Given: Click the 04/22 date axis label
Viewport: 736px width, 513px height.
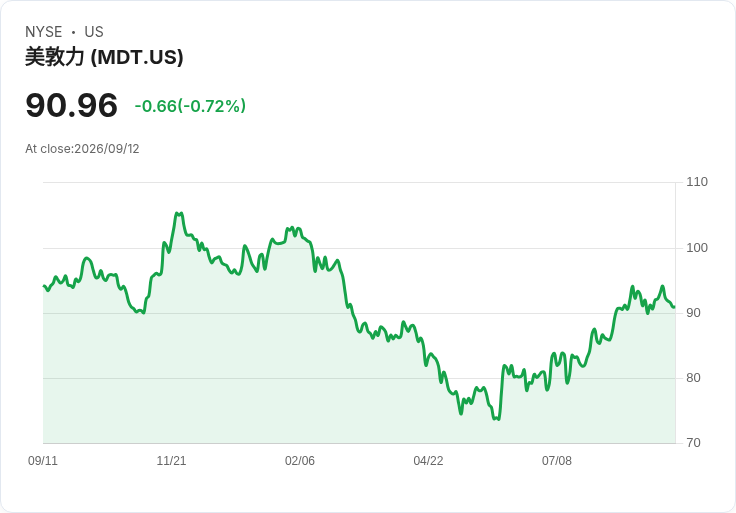Looking at the screenshot, I should pos(428,461).
